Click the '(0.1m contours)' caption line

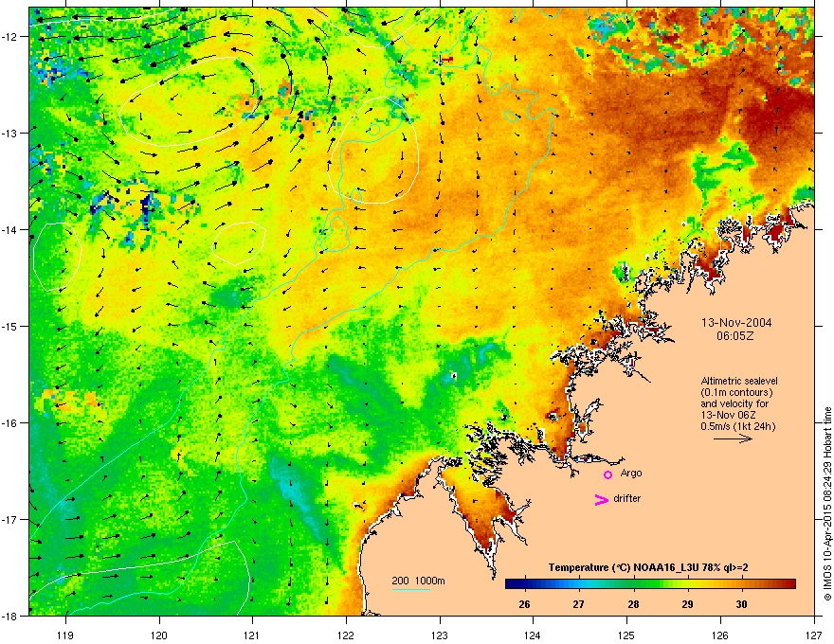pyautogui.click(x=736, y=393)
